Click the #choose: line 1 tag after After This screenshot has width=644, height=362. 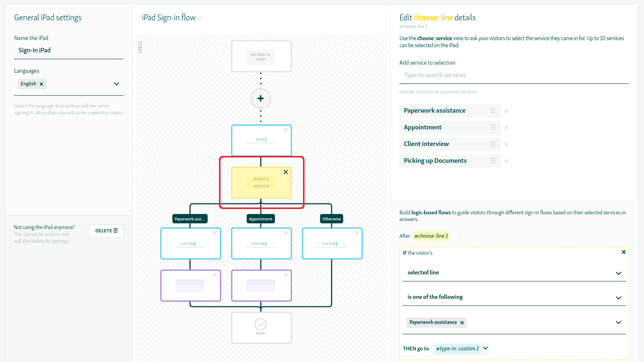(431, 236)
